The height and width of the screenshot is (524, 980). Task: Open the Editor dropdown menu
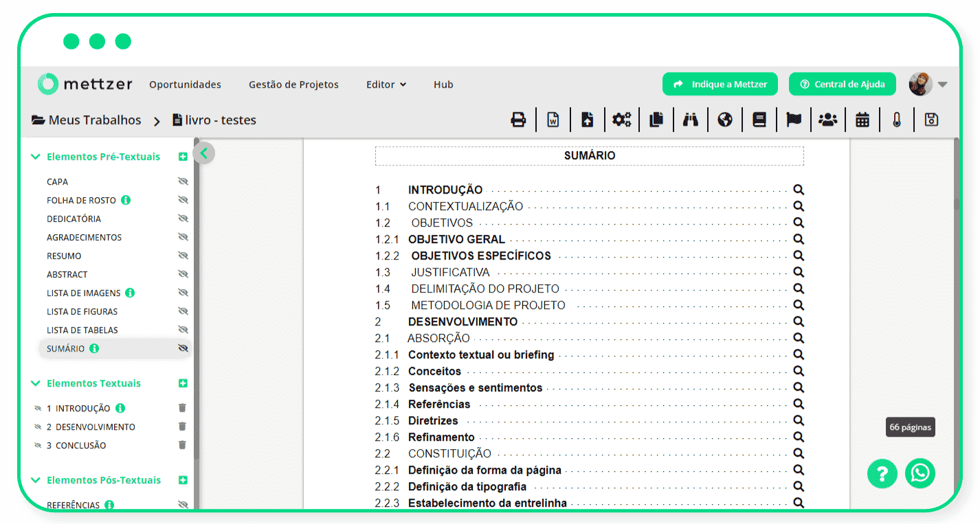(386, 84)
